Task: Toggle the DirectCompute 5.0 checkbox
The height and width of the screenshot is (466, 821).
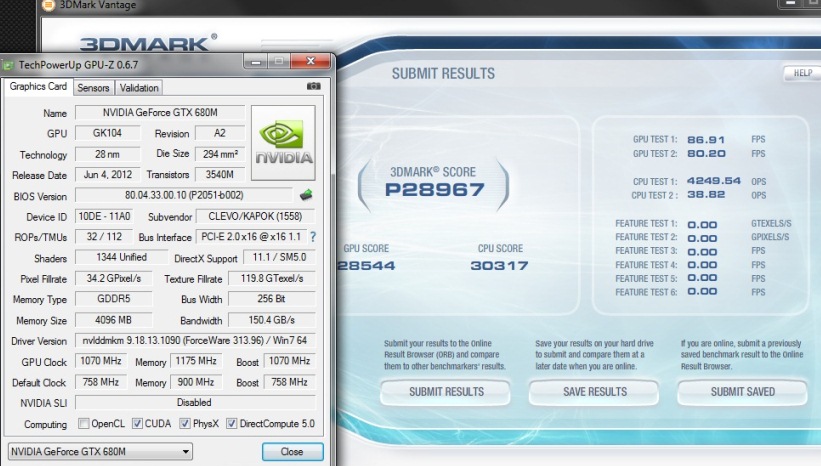Action: 231,423
